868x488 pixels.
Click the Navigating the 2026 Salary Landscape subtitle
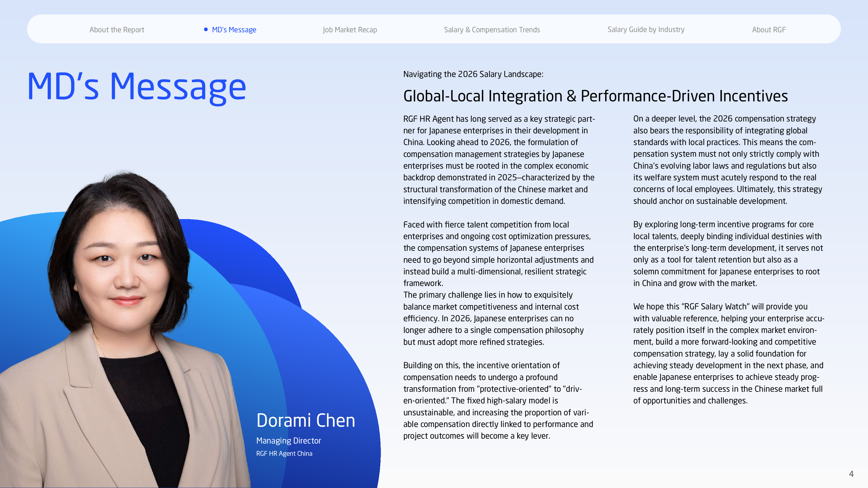tap(473, 74)
